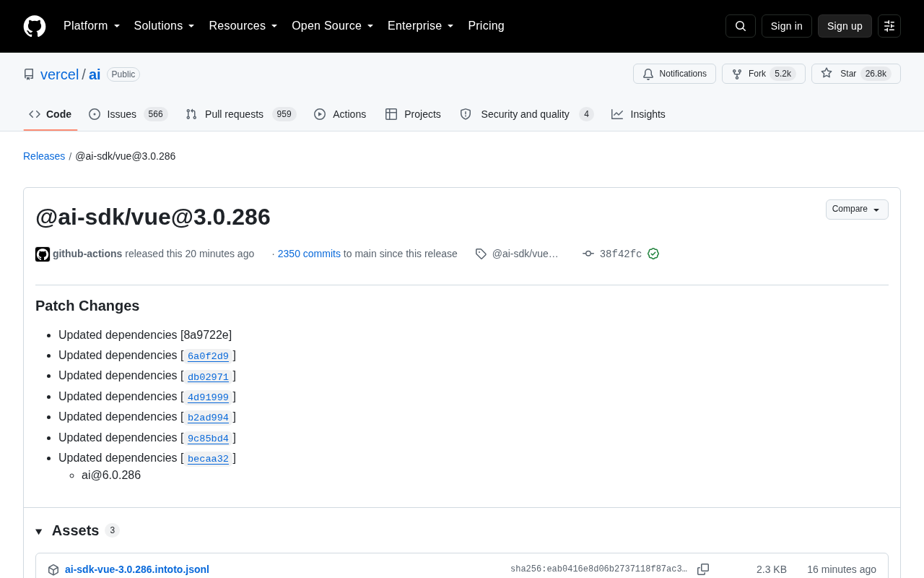Open the Projects tab
Viewport: 924px width, 578px height.
click(x=413, y=114)
